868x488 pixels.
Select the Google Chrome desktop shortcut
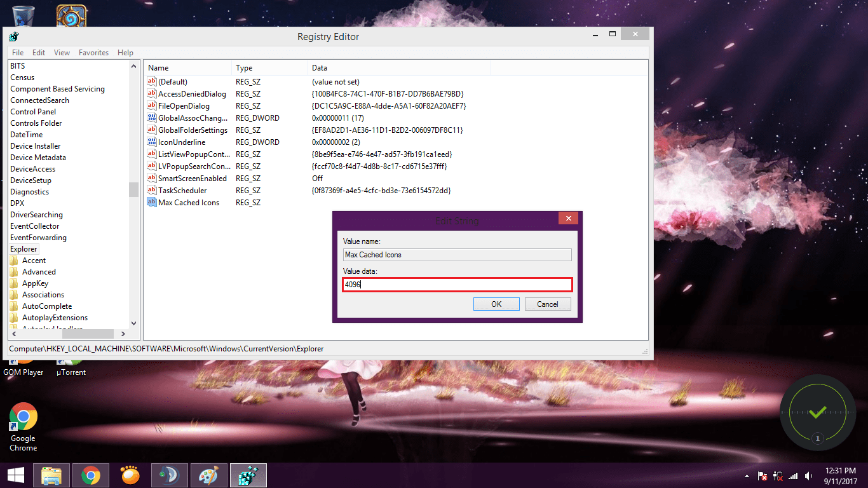pyautogui.click(x=24, y=427)
